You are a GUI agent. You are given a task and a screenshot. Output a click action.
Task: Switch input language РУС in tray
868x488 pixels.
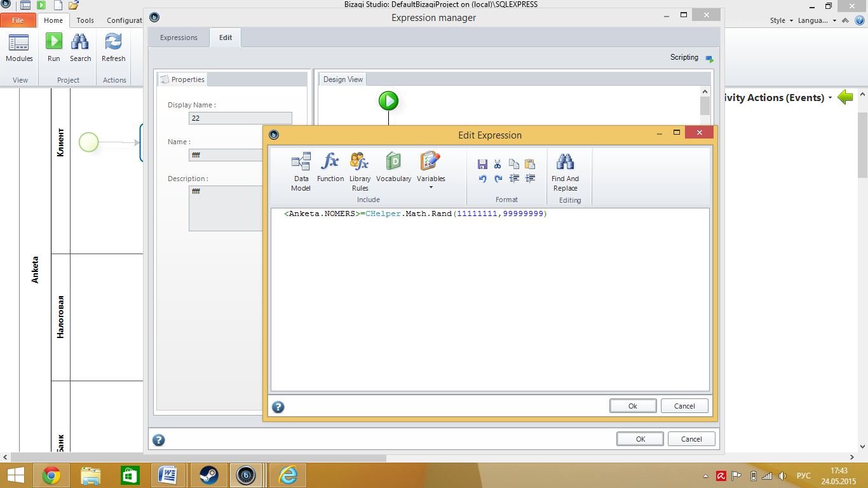click(x=804, y=475)
